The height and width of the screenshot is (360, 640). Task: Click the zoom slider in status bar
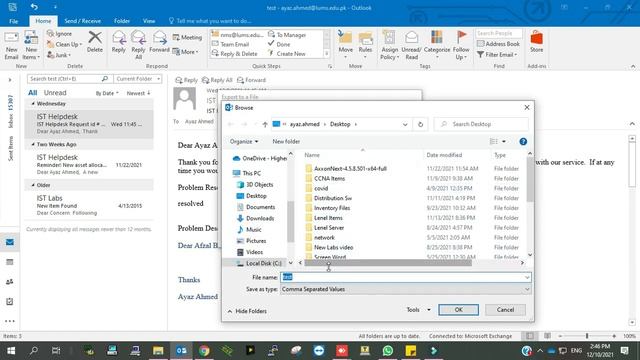[x=587, y=336]
